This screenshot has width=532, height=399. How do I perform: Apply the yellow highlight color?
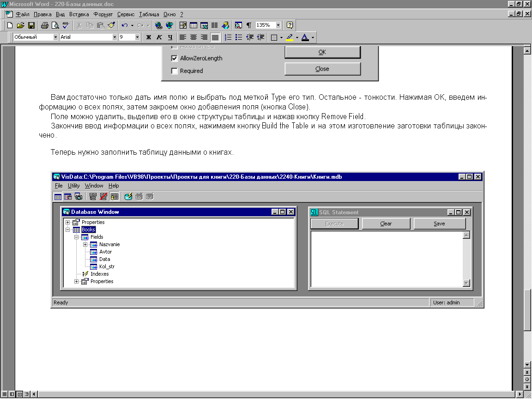point(290,37)
